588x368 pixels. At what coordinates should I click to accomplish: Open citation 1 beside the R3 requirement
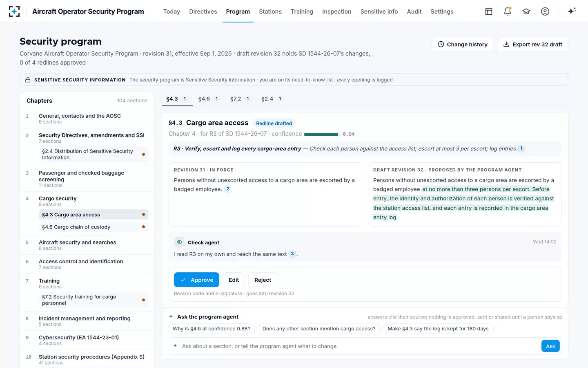click(x=521, y=148)
